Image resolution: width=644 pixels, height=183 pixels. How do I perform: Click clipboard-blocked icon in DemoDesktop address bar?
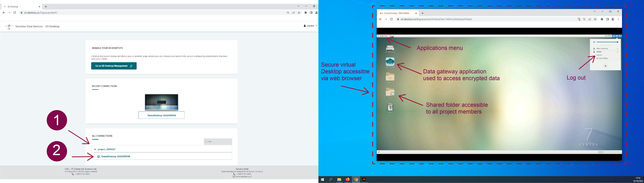pyautogui.click(x=579, y=19)
